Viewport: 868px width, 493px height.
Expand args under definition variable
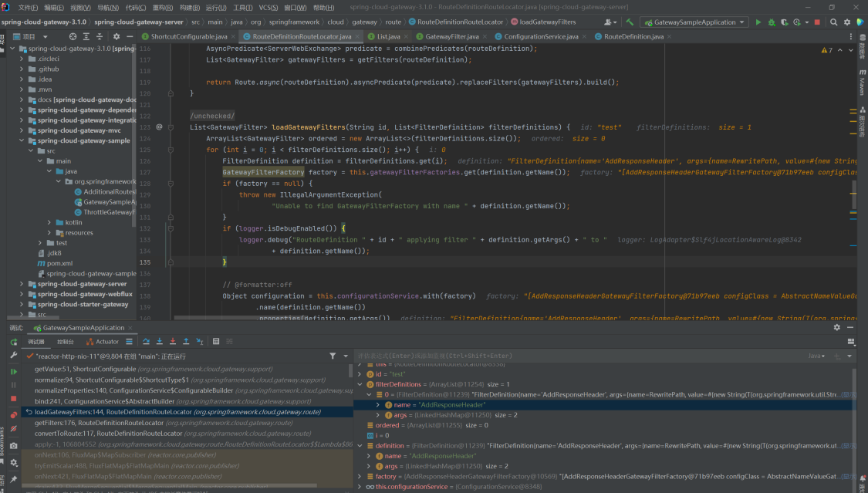click(370, 466)
